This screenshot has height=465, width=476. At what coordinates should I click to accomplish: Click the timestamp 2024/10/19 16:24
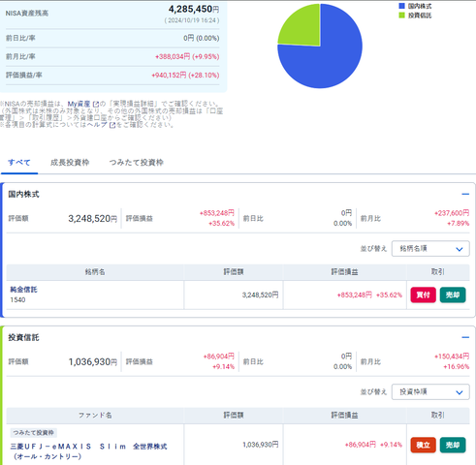[x=192, y=20]
